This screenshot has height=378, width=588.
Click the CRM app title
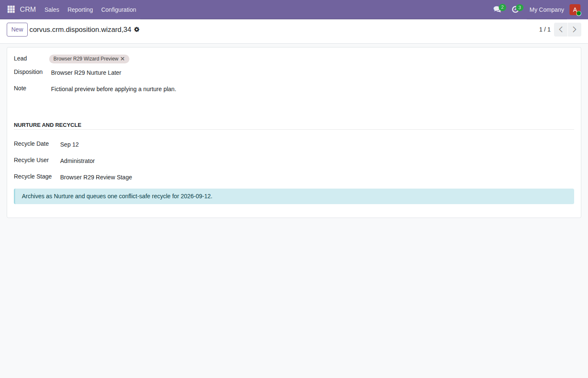[x=28, y=9]
